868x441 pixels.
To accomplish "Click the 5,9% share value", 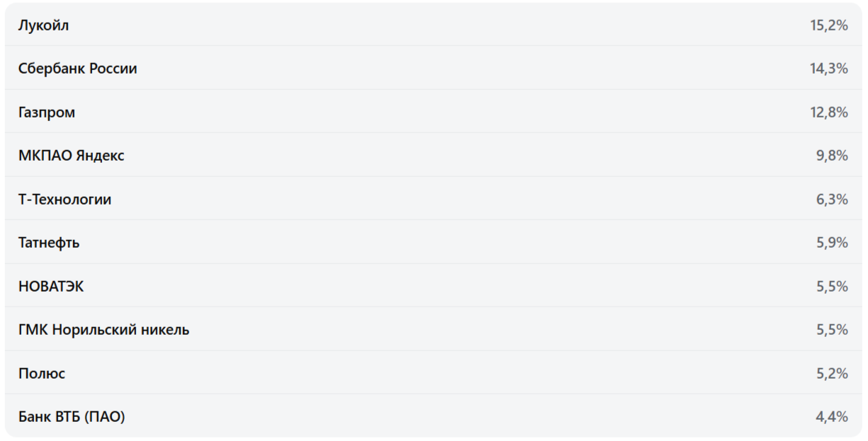I will click(x=832, y=243).
